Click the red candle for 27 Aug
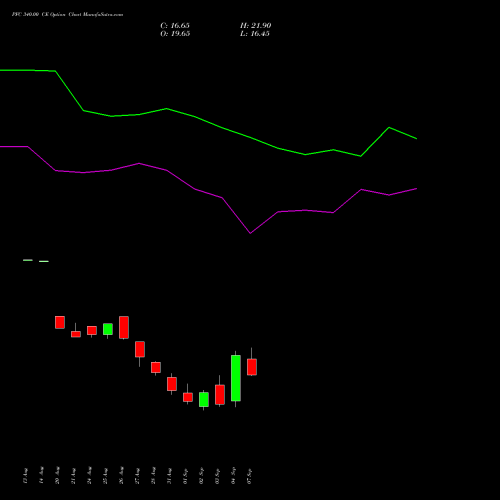 coord(140,349)
